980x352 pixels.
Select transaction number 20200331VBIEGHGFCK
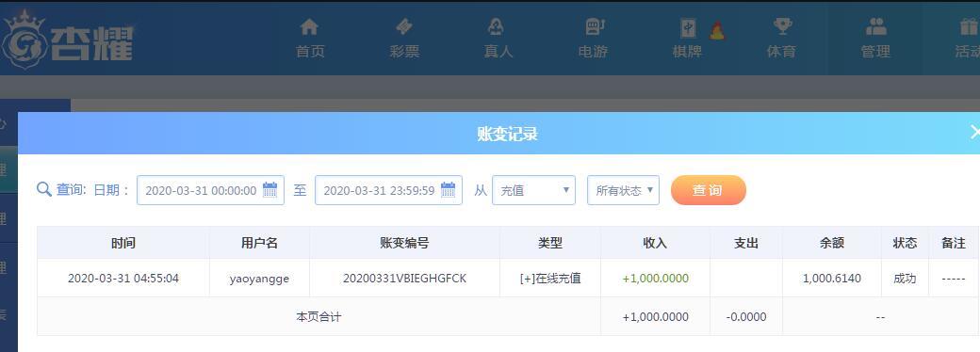tap(404, 279)
